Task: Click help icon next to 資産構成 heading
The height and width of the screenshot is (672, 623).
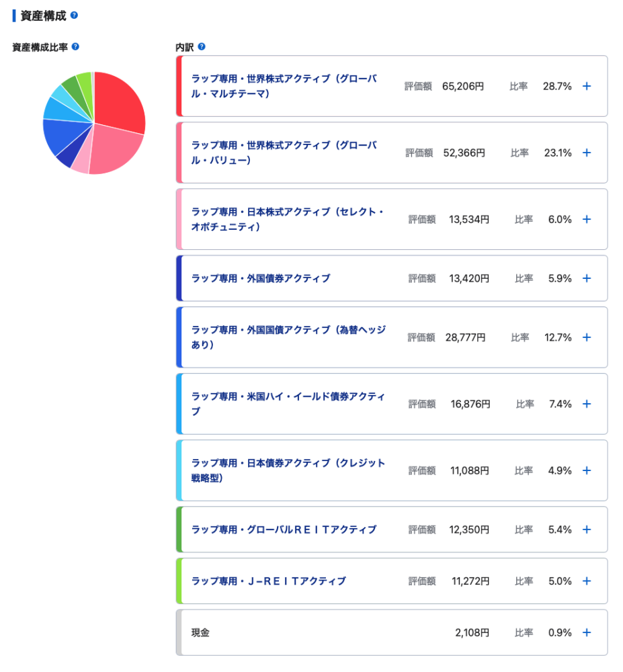Action: (x=74, y=15)
